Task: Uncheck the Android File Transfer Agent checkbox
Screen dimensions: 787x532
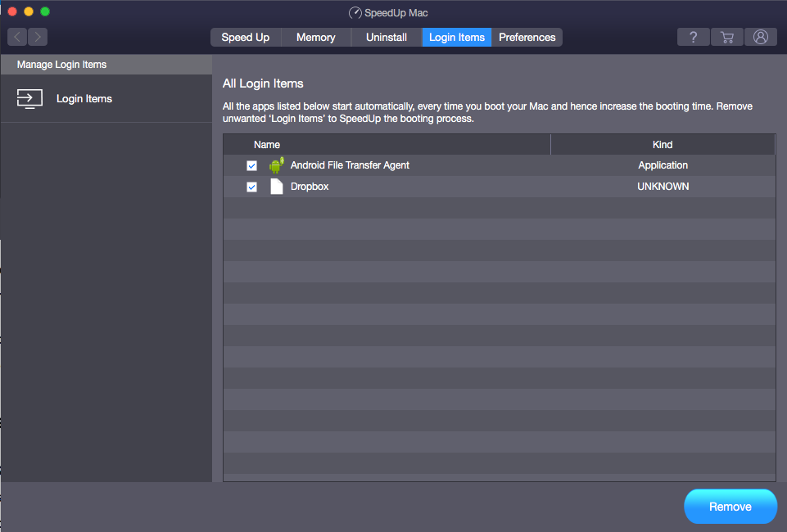Action: click(251, 165)
